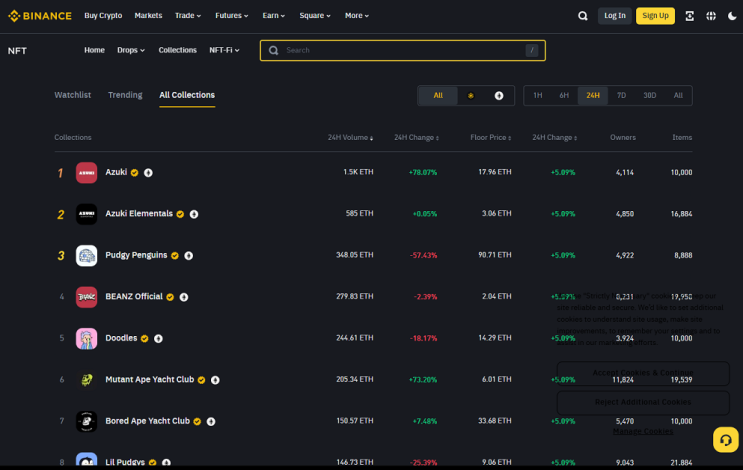Click the Ethereum icon beside Pudgy Penguins

[x=189, y=256]
